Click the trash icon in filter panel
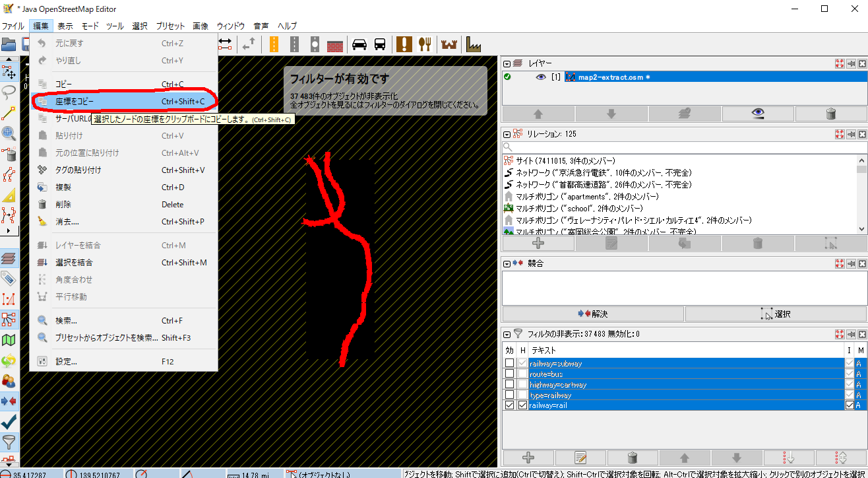The image size is (868, 478). 632,458
